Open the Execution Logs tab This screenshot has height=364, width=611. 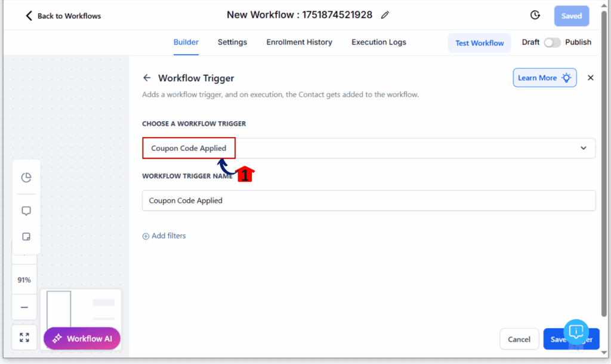click(379, 42)
